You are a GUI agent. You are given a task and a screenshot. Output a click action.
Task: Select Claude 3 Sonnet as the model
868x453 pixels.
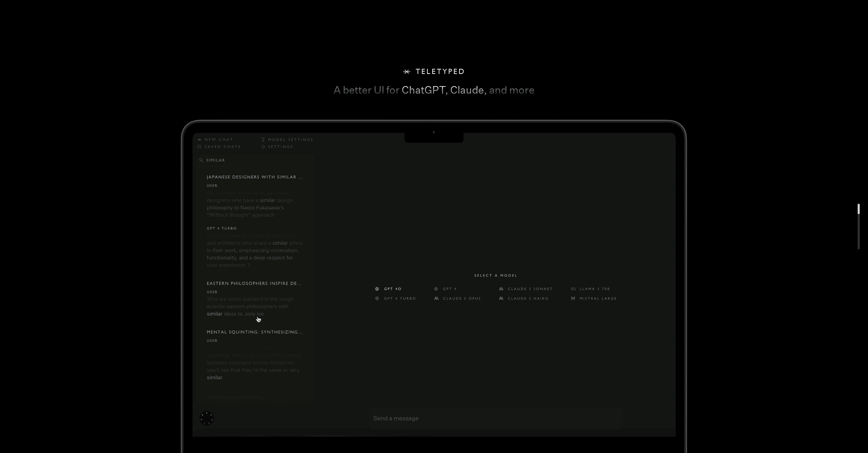click(x=530, y=289)
